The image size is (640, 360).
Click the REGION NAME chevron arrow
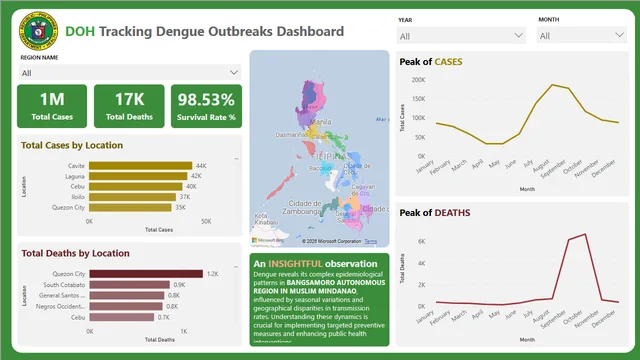click(233, 73)
